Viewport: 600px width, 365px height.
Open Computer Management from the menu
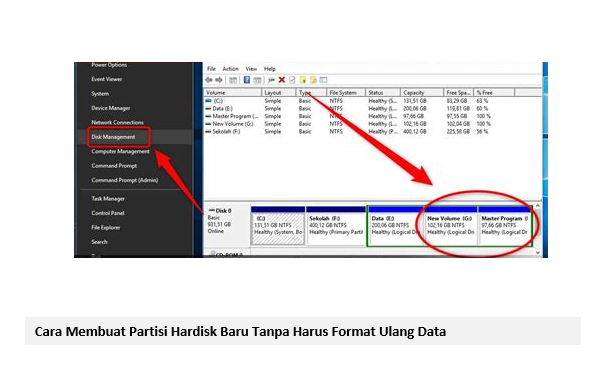[120, 152]
